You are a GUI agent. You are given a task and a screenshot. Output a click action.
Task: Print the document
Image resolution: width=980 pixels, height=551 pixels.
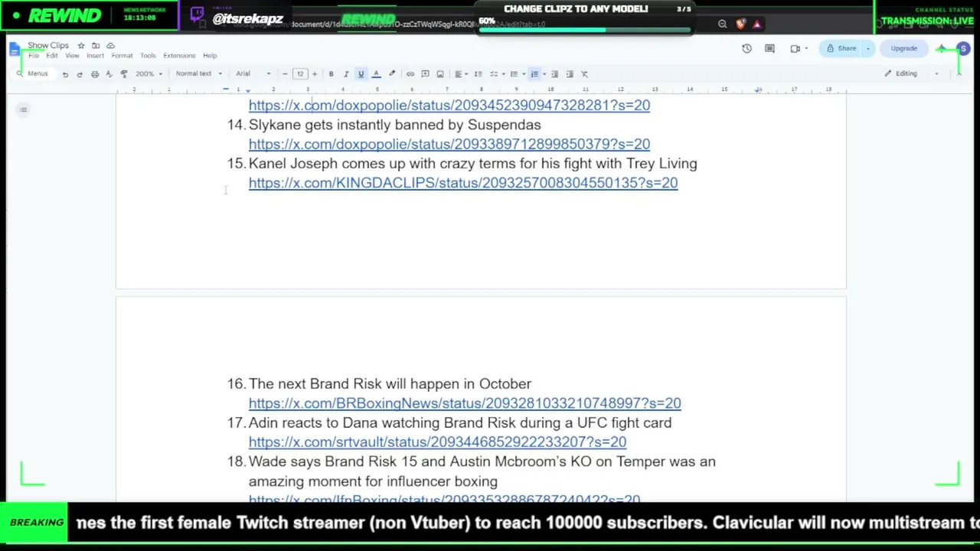[95, 74]
